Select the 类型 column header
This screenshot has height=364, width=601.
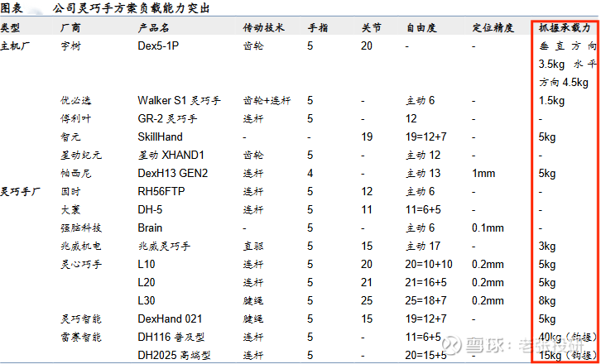point(10,27)
